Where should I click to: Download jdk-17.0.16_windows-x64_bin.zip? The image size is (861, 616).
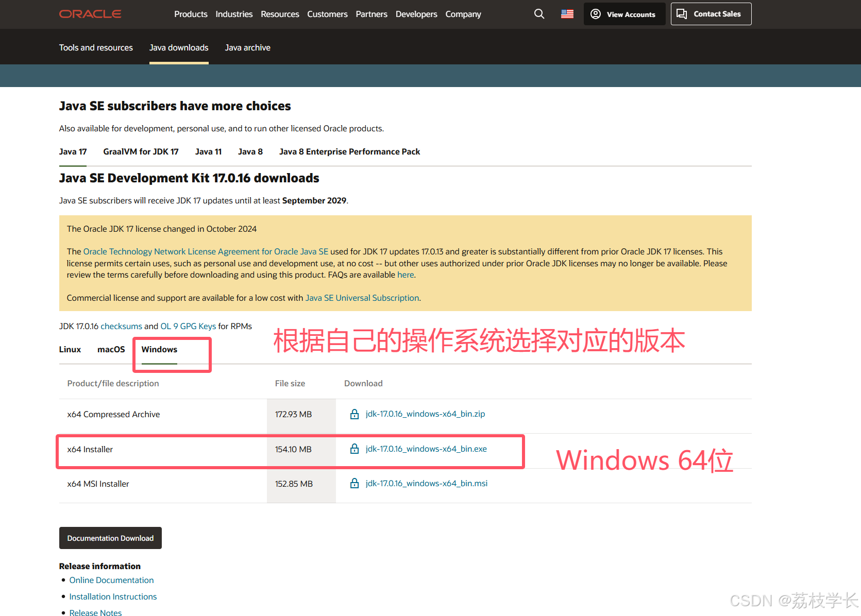tap(425, 414)
